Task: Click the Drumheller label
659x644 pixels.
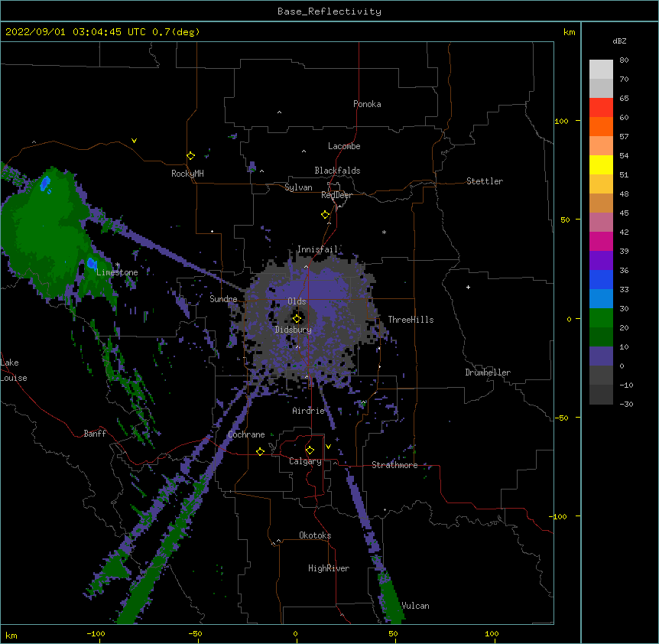Action: click(488, 372)
